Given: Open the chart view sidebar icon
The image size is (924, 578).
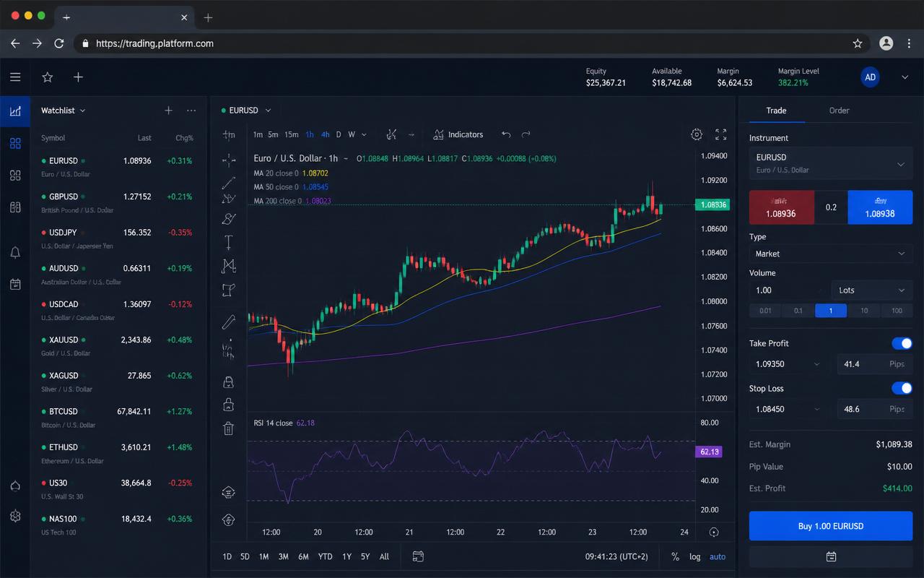Looking at the screenshot, I should point(15,111).
